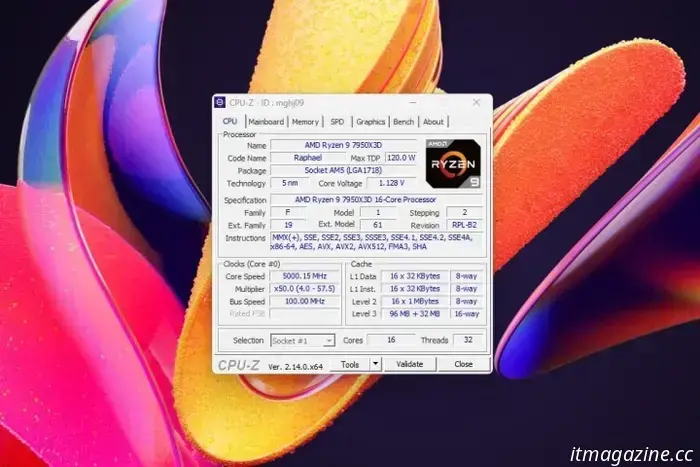Select the Name field AMD Ryzen 9 7950X3D
Viewport: 700px width, 467px height.
343,145
